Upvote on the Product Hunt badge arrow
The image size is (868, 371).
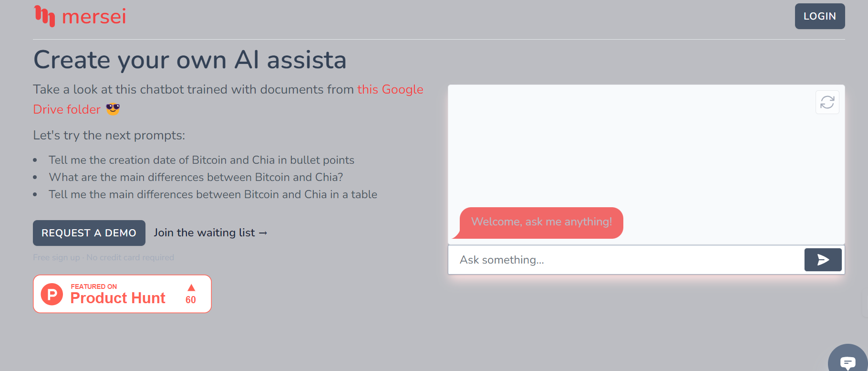pos(191,287)
